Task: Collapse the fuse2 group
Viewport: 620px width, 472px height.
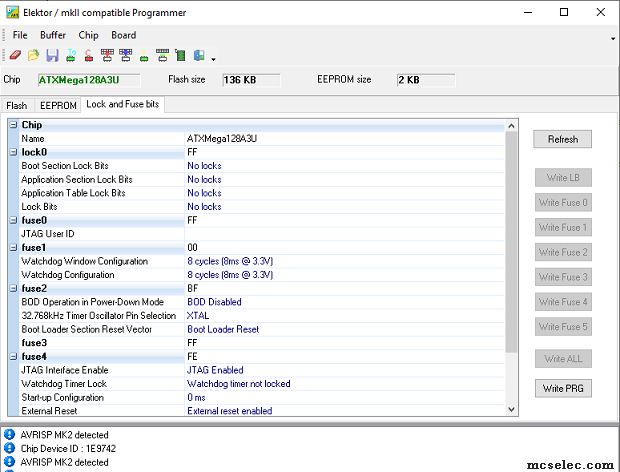Action: tap(13, 288)
